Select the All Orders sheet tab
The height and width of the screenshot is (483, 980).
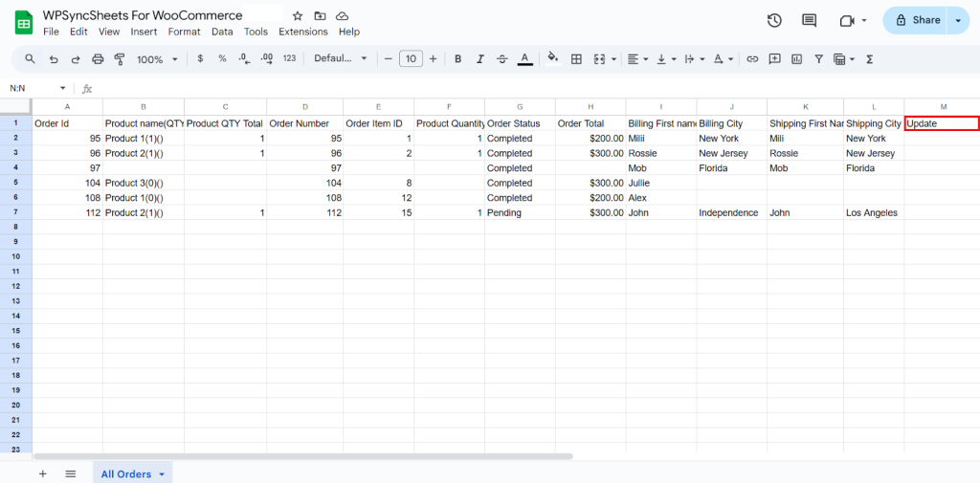[133, 473]
